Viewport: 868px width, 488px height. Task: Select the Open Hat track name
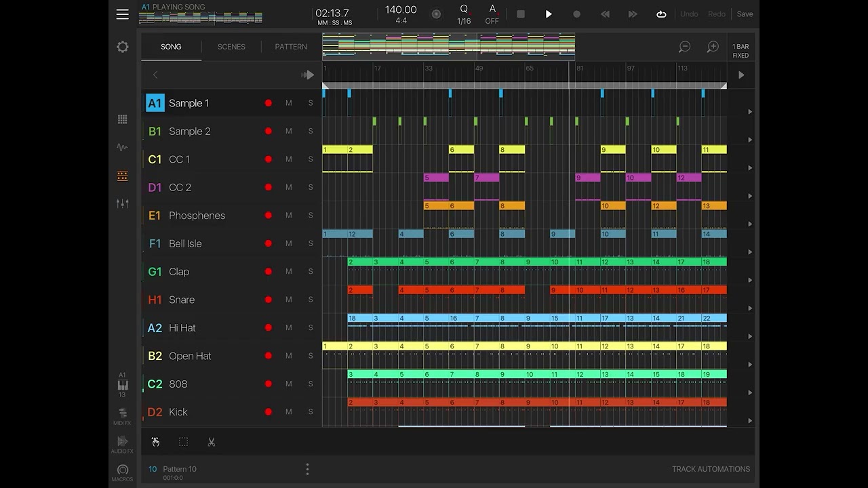click(190, 356)
